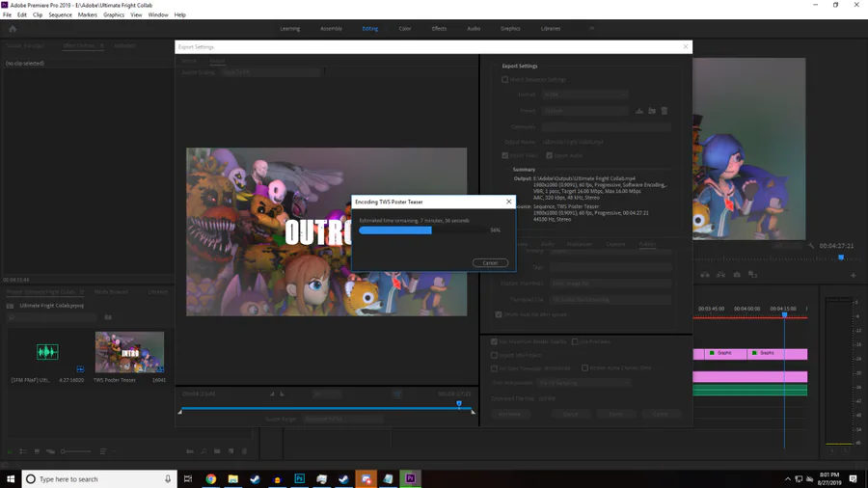Switch to the Audio workspace tab
The image size is (868, 488).
point(474,29)
